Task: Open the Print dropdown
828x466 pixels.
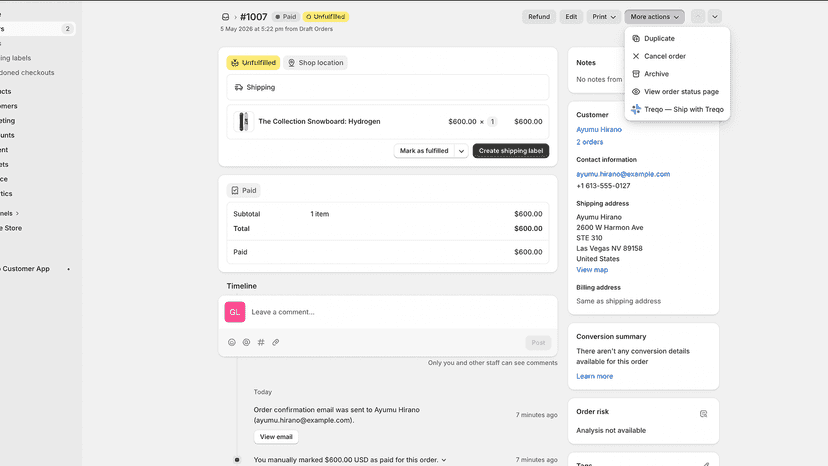Action: click(x=604, y=17)
